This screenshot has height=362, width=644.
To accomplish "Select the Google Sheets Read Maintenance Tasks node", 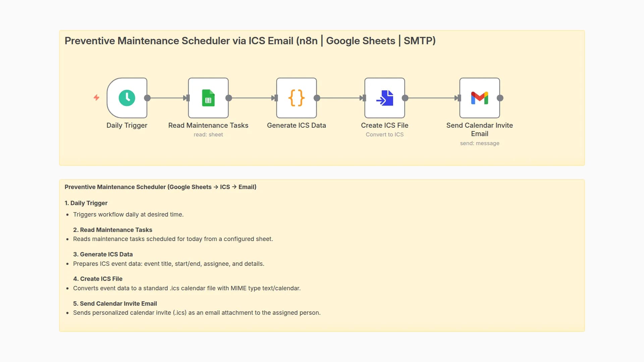I will pos(208,98).
